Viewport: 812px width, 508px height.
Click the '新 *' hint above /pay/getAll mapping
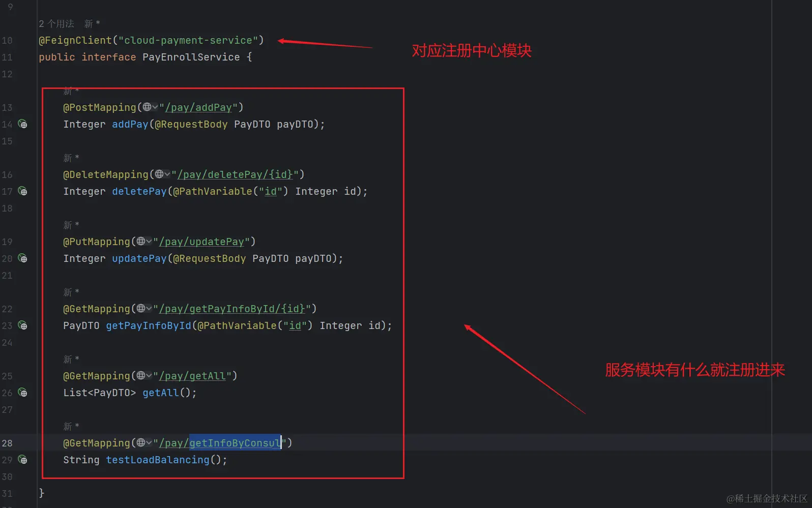[71, 360]
